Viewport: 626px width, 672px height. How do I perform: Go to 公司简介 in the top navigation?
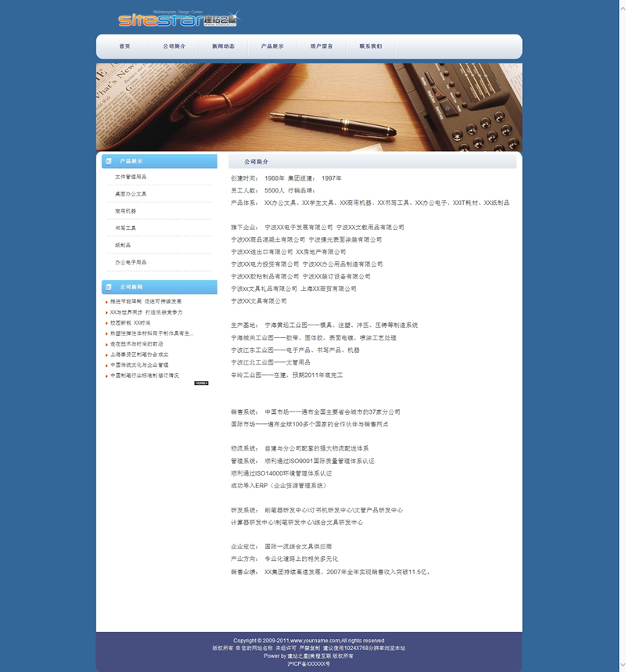click(174, 47)
